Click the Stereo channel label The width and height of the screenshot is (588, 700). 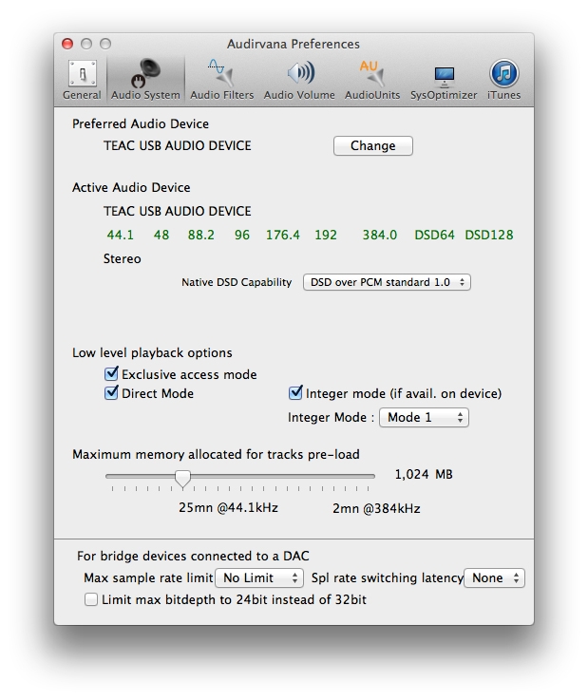122,259
